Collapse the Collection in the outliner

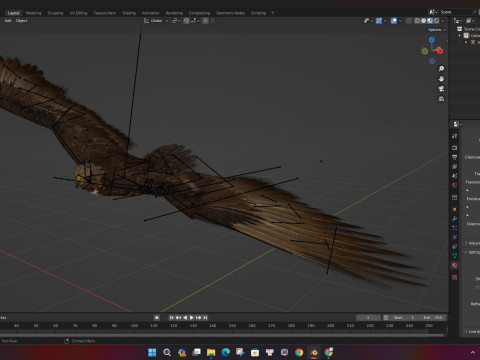point(460,35)
